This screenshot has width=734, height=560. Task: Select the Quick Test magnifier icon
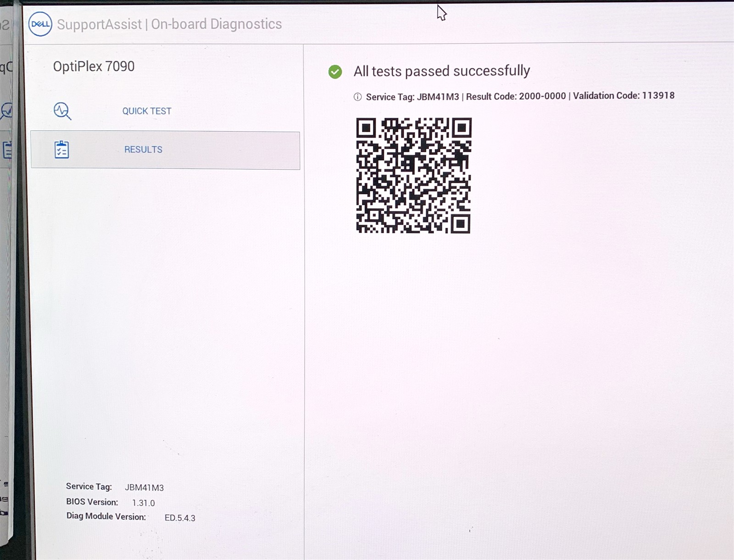pos(62,111)
